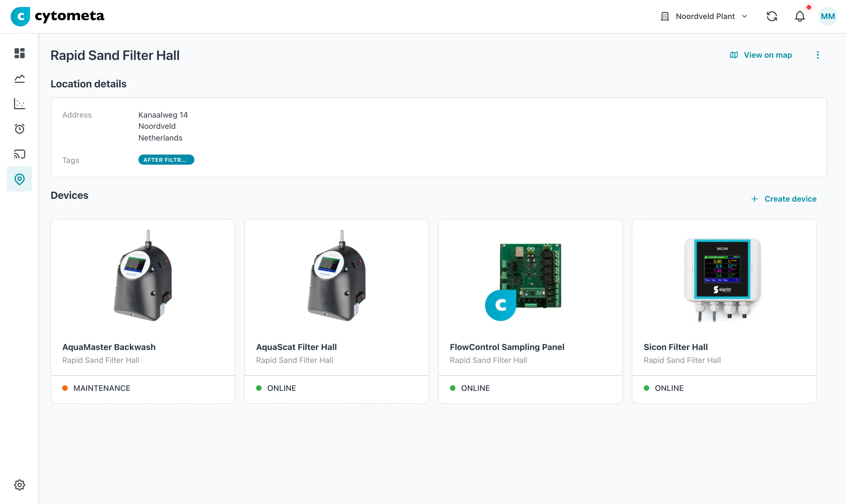The image size is (847, 504).
Task: Click ONLINE status of FlowControl Sampling Panel
Action: (x=470, y=388)
